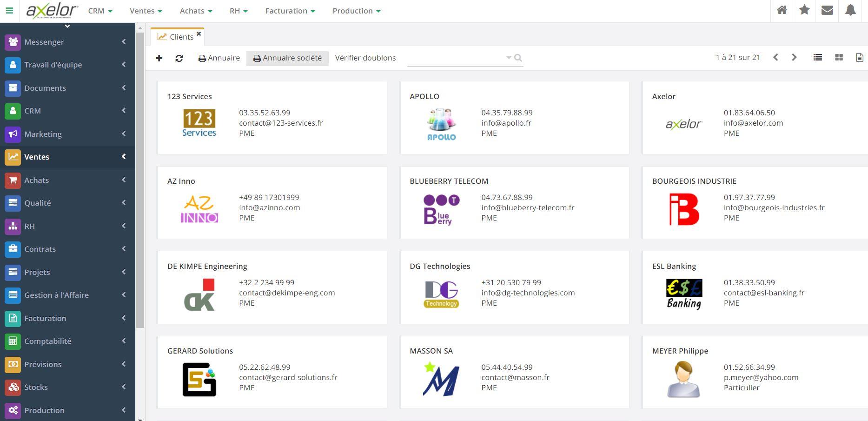
Task: Click the DE KIMPE Engineering title
Action: pyautogui.click(x=207, y=266)
